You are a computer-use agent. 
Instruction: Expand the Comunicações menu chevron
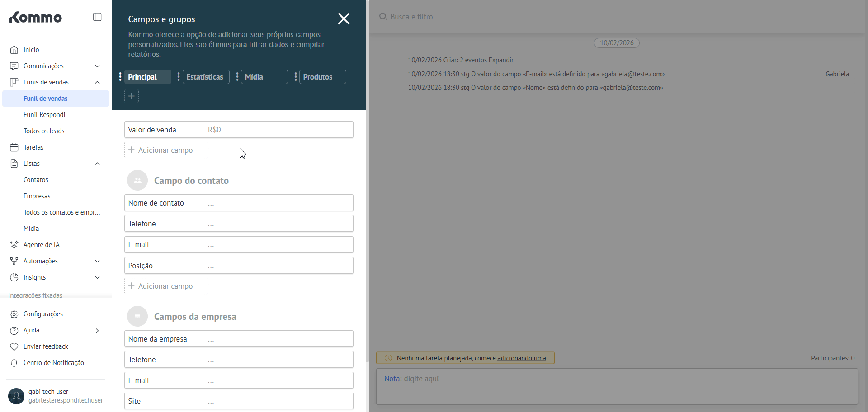(x=97, y=66)
